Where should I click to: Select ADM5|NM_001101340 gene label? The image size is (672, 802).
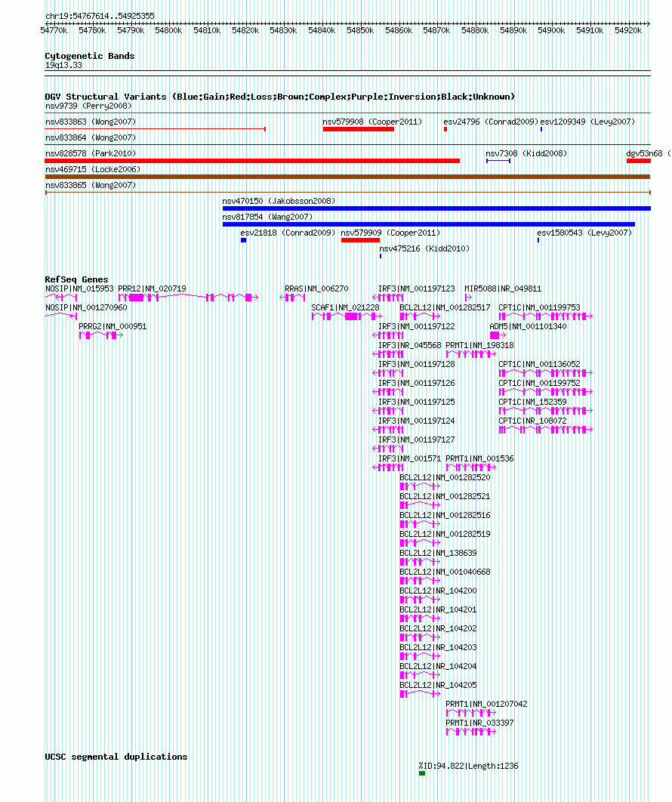529,326
